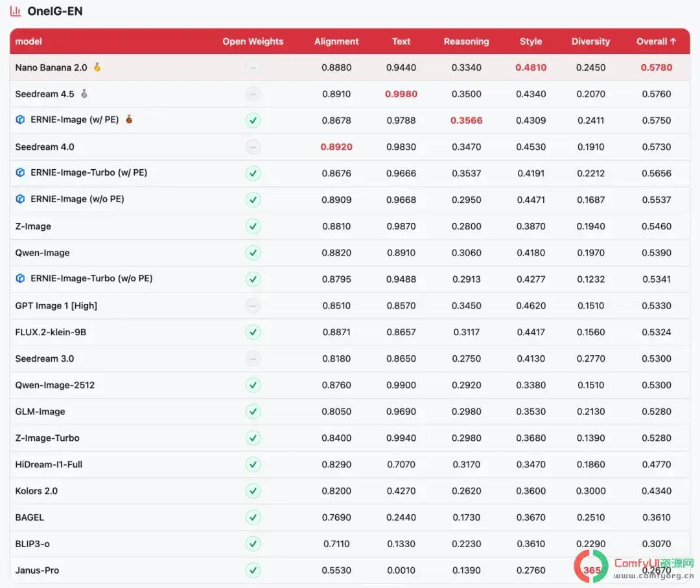Sort the table by Text column

(x=401, y=41)
